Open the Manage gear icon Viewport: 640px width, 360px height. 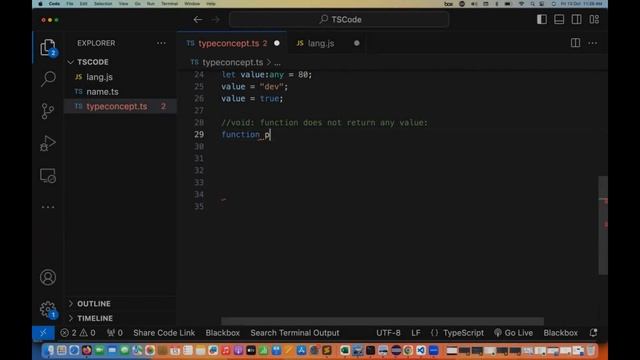coord(48,309)
